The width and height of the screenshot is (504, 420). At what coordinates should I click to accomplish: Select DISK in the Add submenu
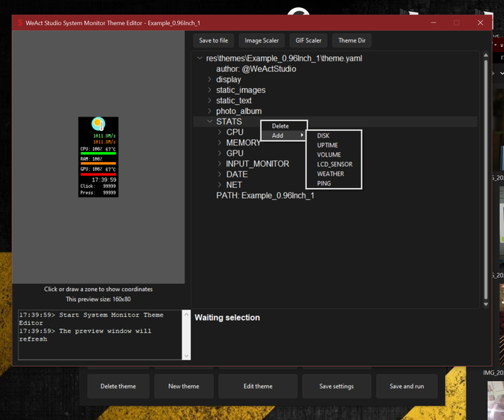tap(323, 135)
